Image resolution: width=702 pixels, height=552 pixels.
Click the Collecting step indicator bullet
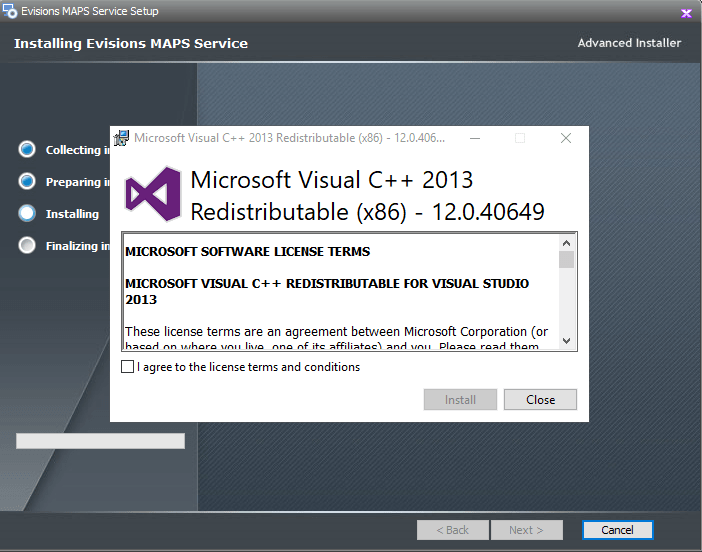tap(27, 150)
